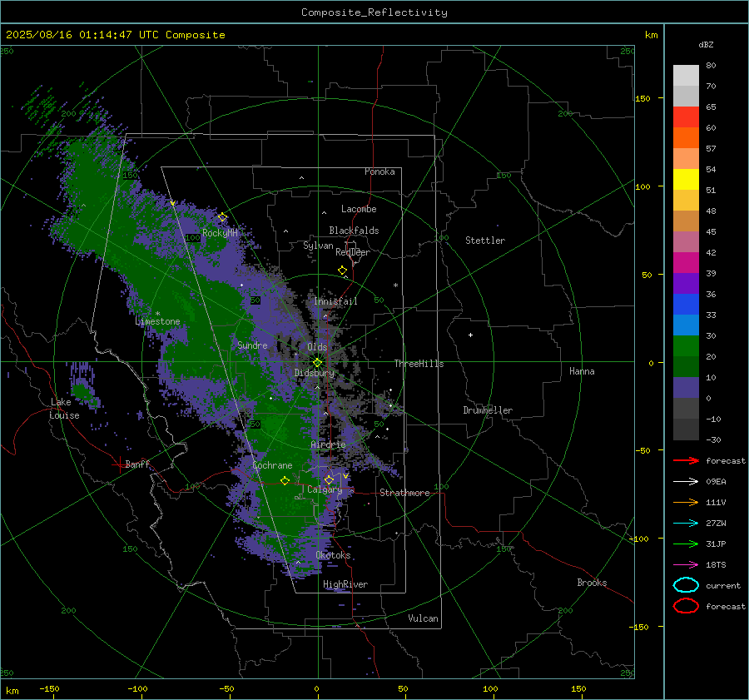
Task: Click the Blackfalds city label
Action: [354, 231]
